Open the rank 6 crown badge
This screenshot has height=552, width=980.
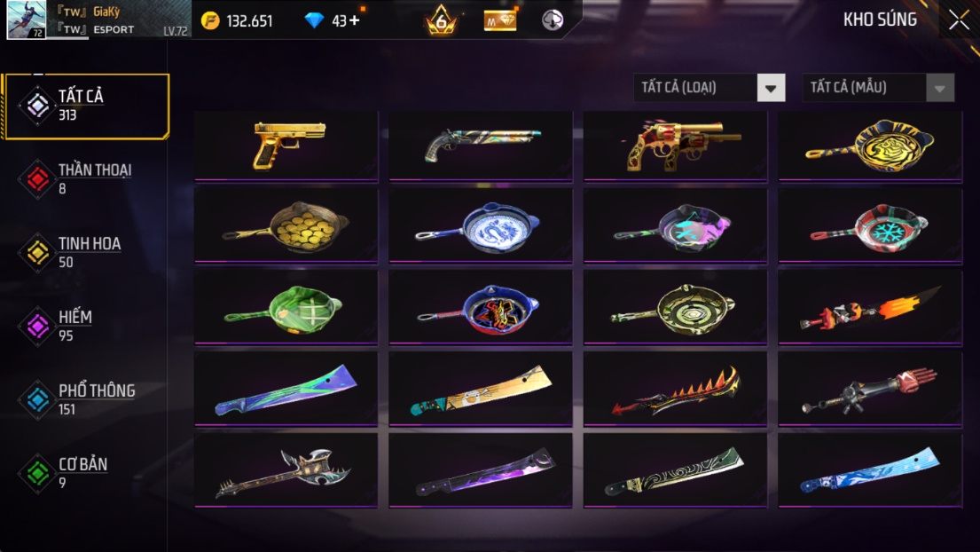[x=442, y=20]
